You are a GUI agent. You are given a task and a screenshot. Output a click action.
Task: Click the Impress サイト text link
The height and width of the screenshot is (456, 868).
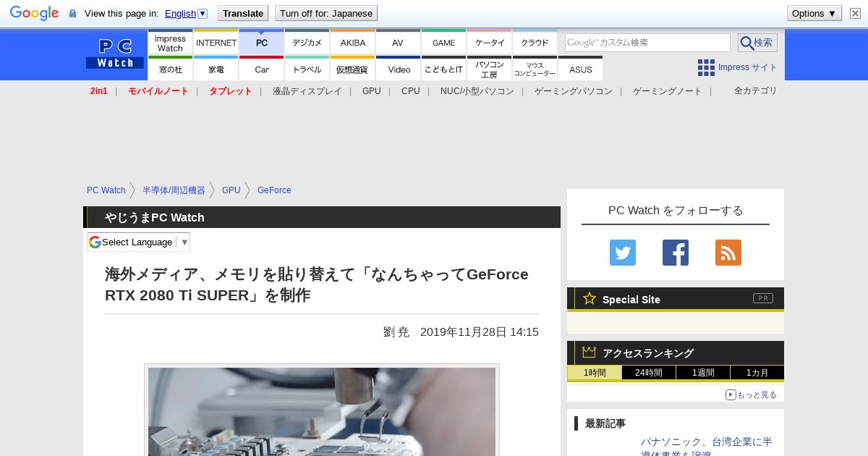748,67
